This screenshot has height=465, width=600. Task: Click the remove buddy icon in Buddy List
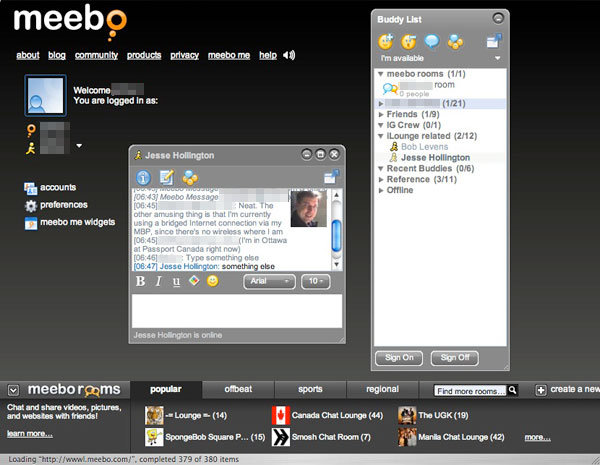(408, 41)
